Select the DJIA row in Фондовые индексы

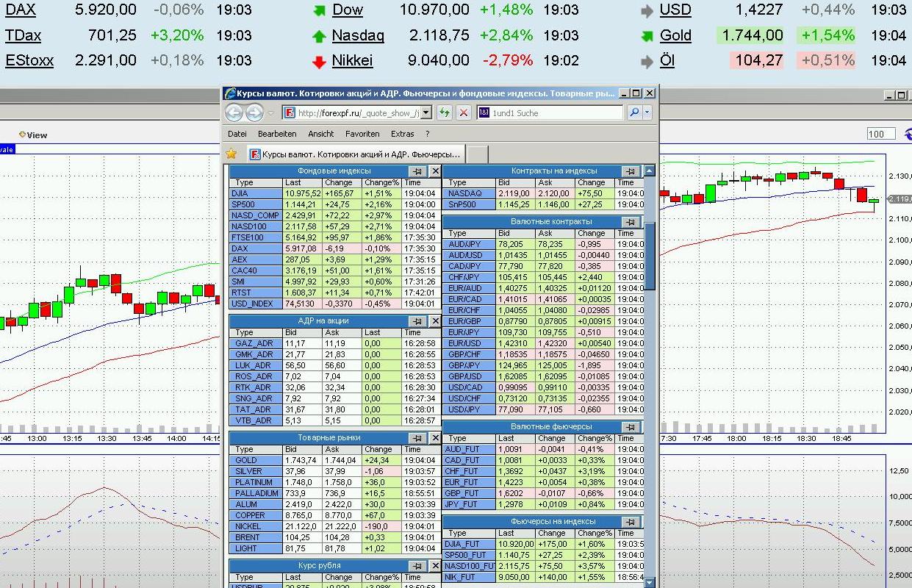click(x=335, y=193)
